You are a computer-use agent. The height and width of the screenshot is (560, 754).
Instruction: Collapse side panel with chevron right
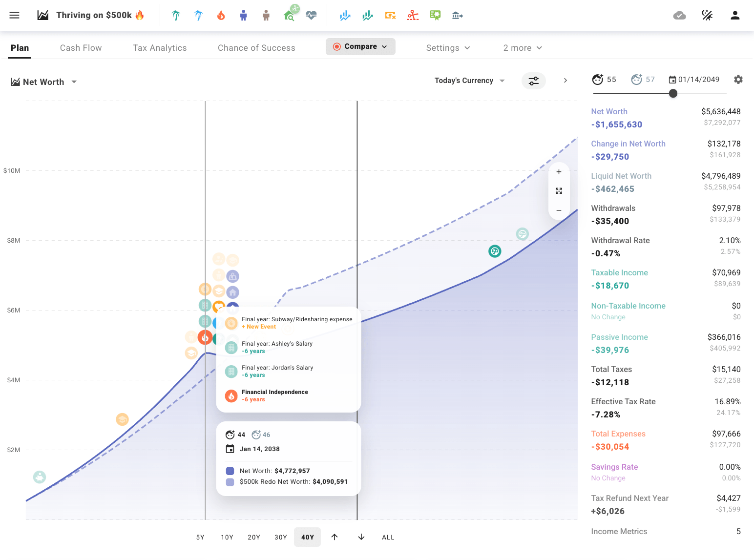coord(565,81)
